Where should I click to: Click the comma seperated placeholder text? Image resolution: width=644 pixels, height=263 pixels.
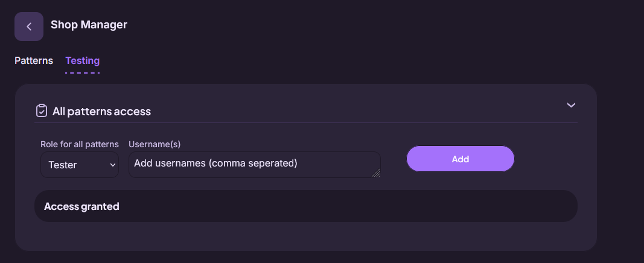click(x=252, y=163)
